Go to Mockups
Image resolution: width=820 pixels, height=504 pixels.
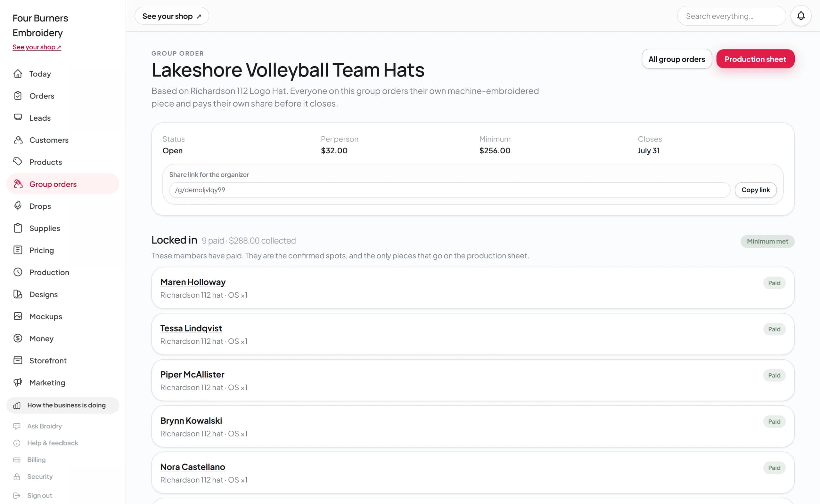click(x=63, y=316)
